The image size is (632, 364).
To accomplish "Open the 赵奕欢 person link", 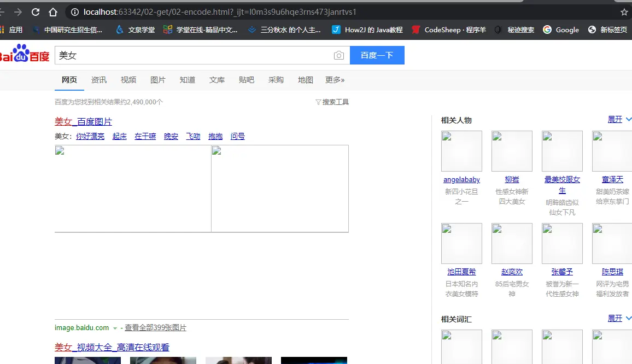I will click(x=512, y=272).
